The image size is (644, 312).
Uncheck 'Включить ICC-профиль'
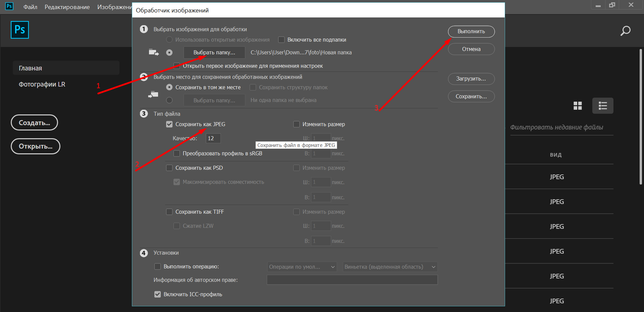pos(157,294)
